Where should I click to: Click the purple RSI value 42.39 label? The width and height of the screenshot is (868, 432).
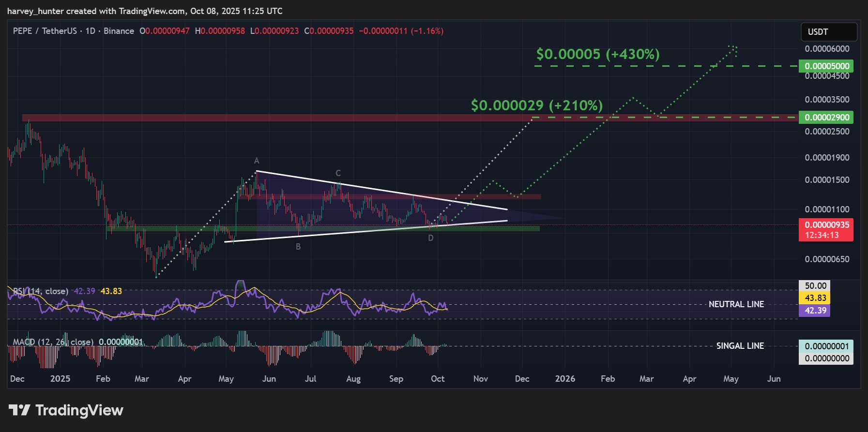[x=815, y=311]
